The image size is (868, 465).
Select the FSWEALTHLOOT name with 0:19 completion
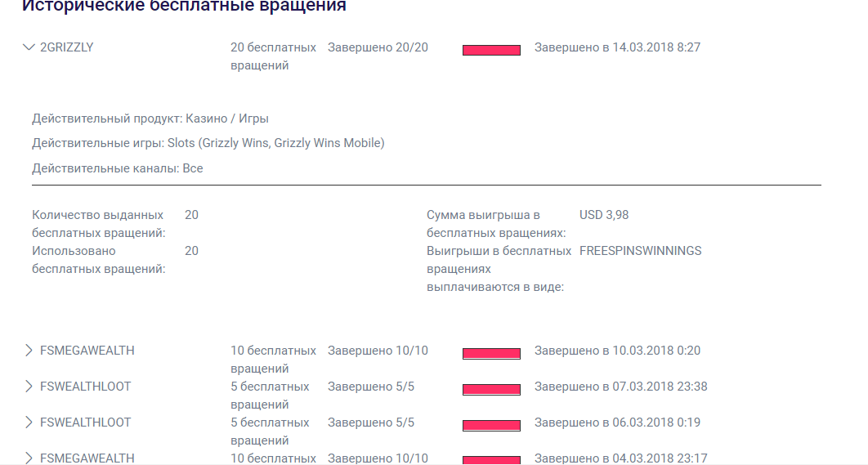[85, 423]
